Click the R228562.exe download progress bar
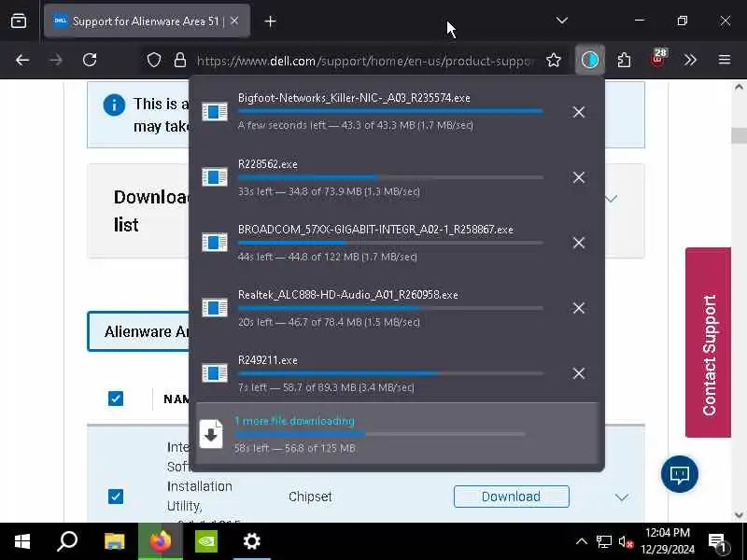This screenshot has width=747, height=560. click(390, 177)
